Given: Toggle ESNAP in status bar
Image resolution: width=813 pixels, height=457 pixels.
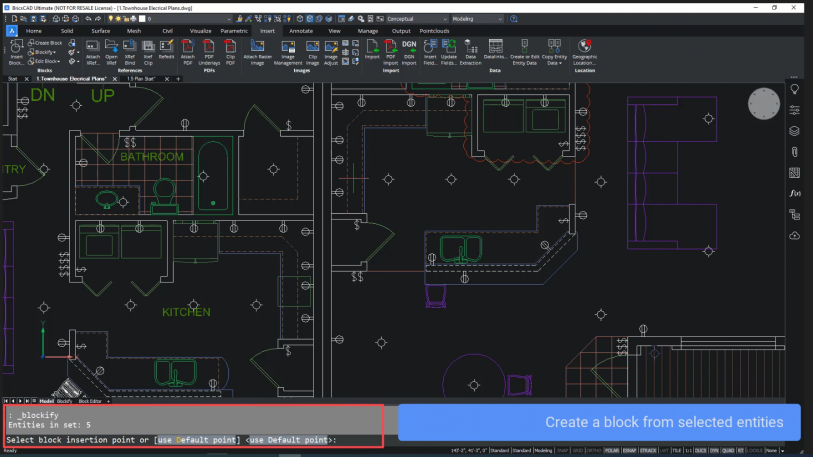Looking at the screenshot, I should pos(629,451).
